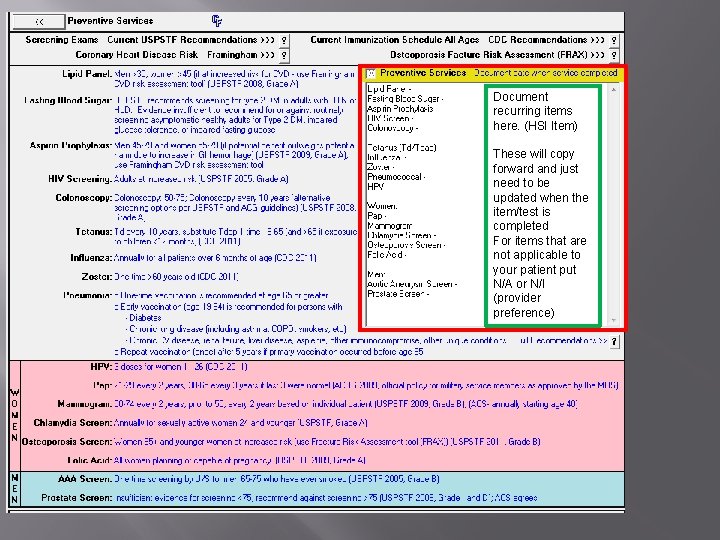Click "Influenza -" line in text box

point(387,158)
